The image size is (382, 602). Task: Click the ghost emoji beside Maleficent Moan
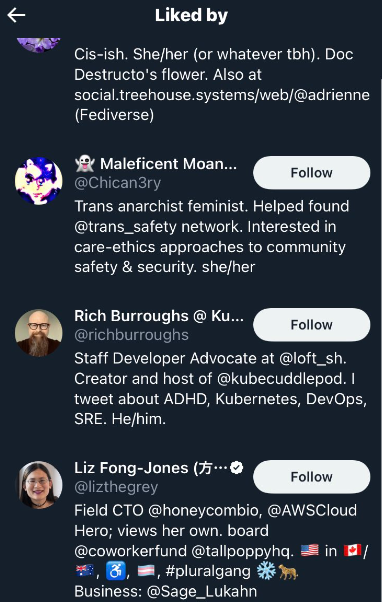coord(84,164)
